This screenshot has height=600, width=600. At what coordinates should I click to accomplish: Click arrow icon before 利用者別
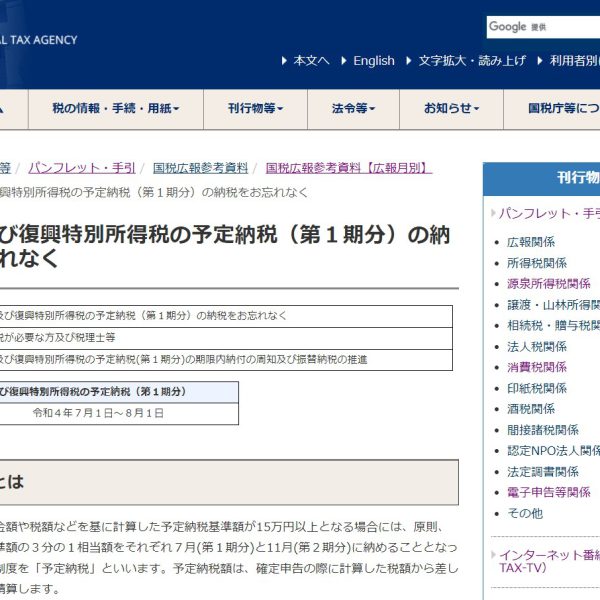click(540, 60)
